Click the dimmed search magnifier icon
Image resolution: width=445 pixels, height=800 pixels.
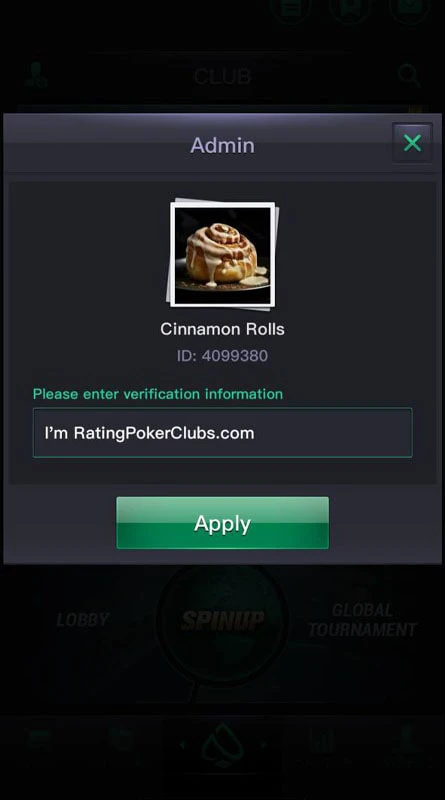(x=409, y=77)
